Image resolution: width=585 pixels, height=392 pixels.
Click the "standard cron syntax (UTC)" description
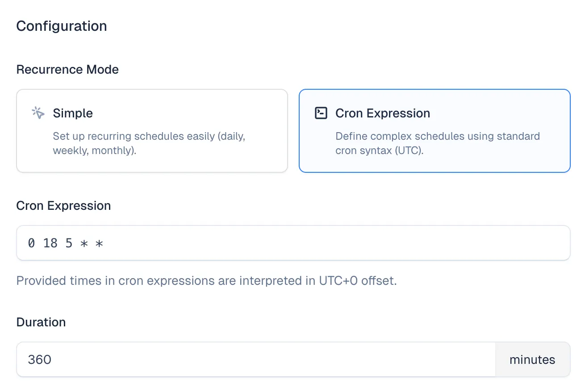pyautogui.click(x=438, y=143)
